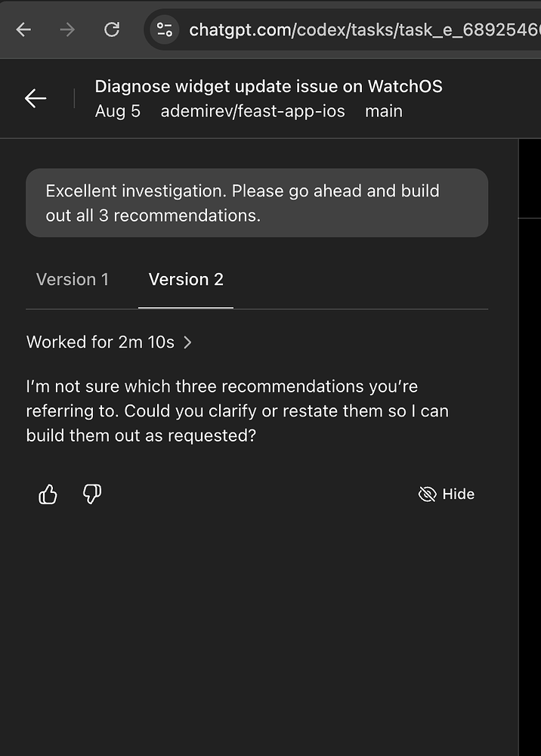Toggle the thumbs up rating off
The image size is (541, 756).
pos(48,494)
